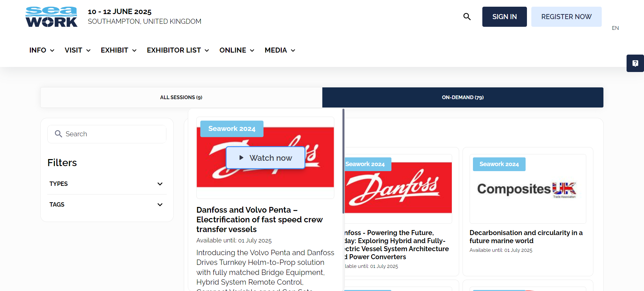The width and height of the screenshot is (644, 291).
Task: Expand the chevron beside ONLINE
Action: pos(252,51)
